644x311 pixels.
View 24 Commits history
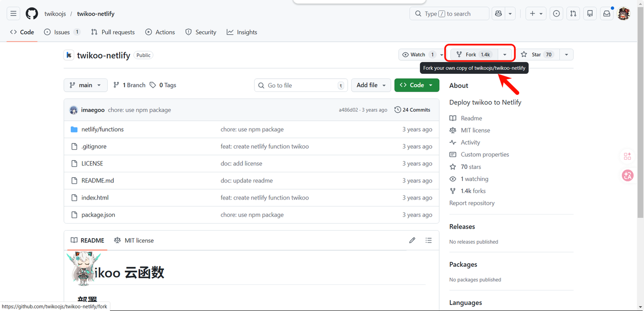click(413, 110)
